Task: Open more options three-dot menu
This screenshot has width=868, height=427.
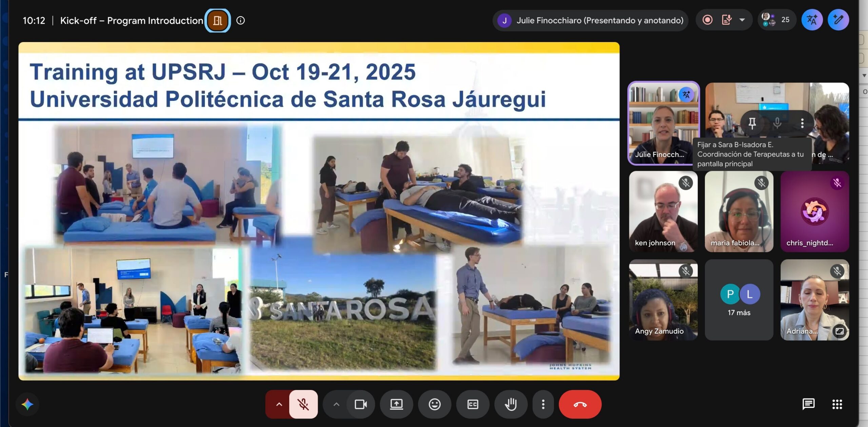Action: coord(543,404)
